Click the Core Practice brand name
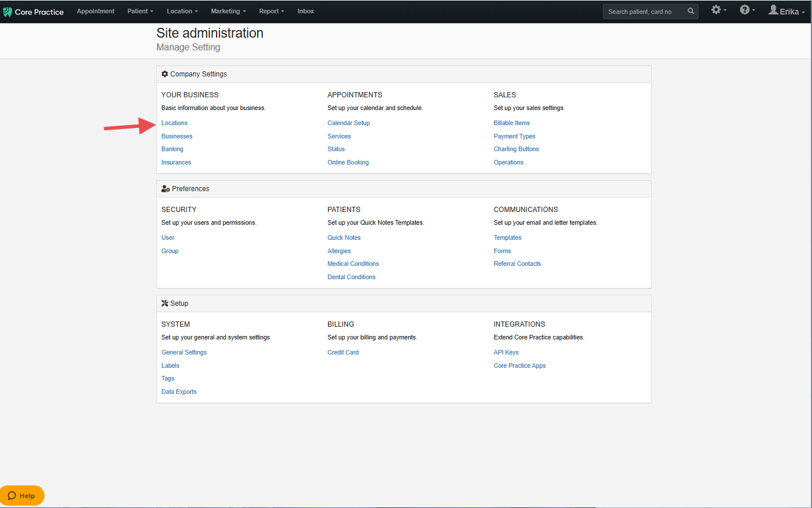 [39, 12]
